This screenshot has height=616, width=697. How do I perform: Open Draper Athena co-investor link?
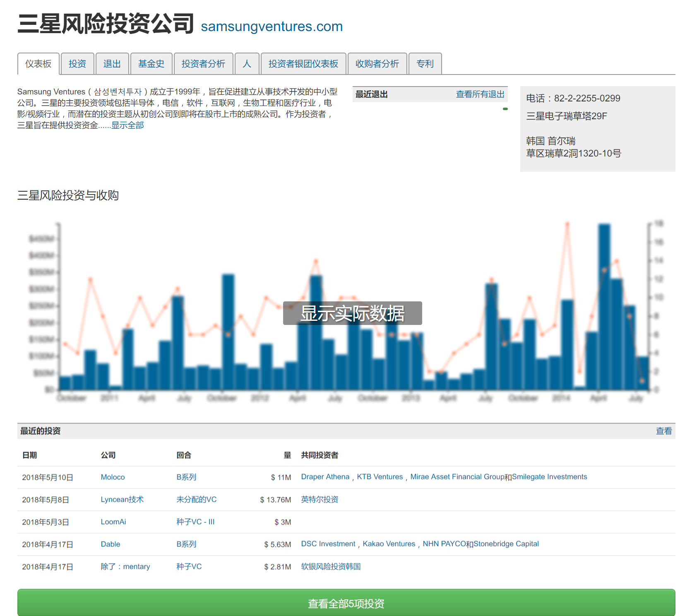325,477
